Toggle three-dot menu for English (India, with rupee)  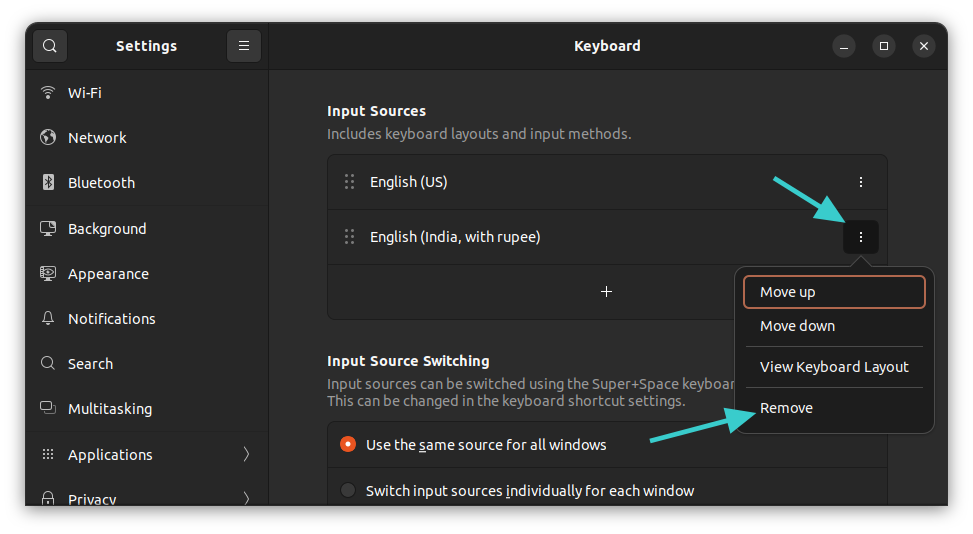861,237
